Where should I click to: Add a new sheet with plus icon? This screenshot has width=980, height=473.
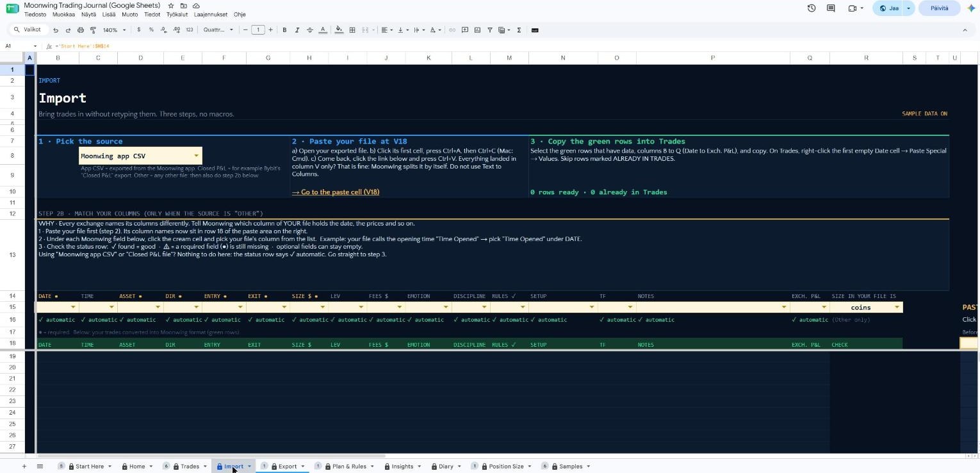24,466
